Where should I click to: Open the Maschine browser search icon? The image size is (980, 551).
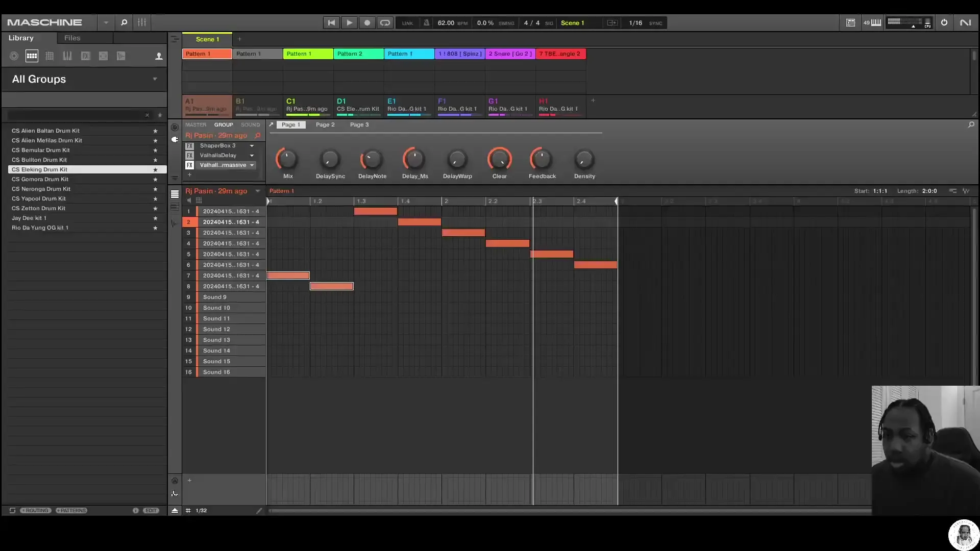(124, 22)
